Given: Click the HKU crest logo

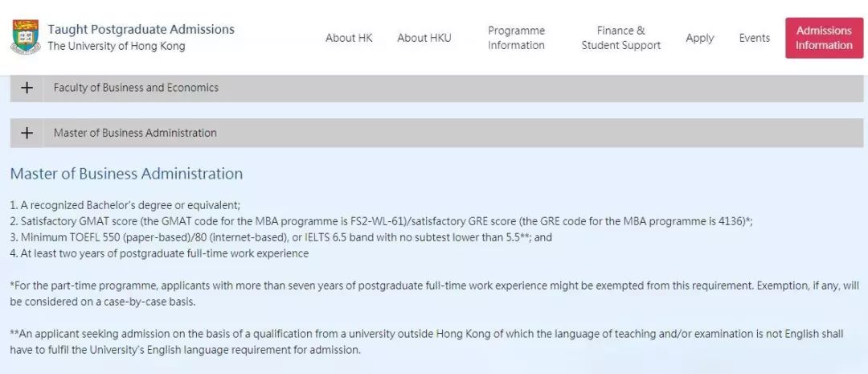Looking at the screenshot, I should pyautogui.click(x=26, y=36).
